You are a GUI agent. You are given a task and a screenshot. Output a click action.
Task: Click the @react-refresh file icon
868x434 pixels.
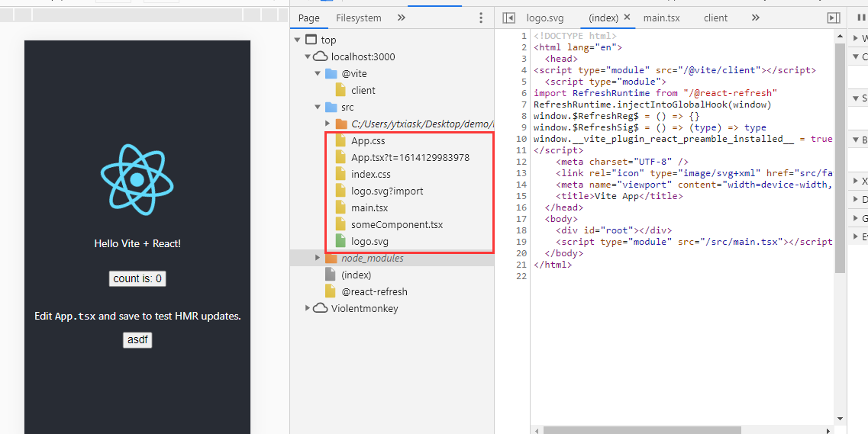331,291
